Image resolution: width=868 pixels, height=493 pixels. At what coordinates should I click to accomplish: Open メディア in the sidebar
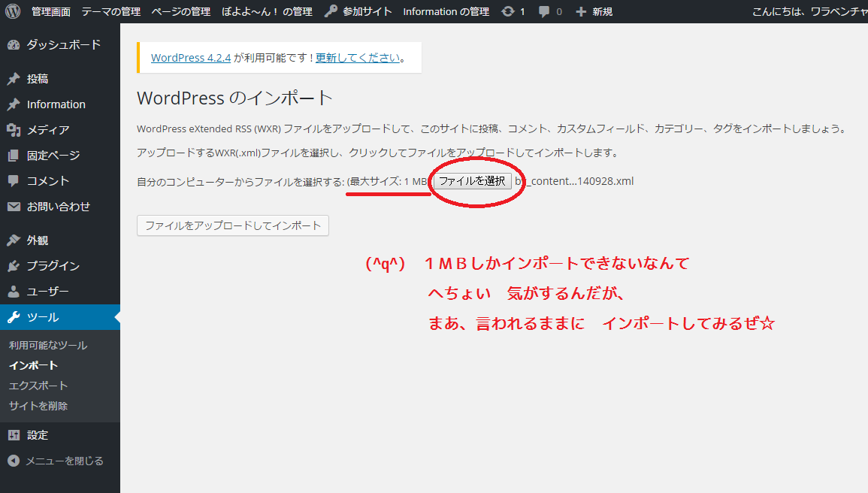(x=48, y=129)
